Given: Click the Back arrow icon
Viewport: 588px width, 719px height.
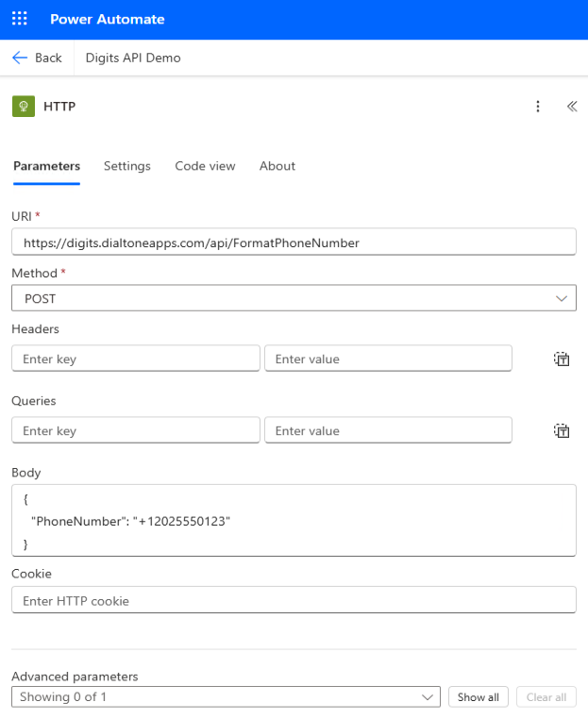Looking at the screenshot, I should point(20,58).
